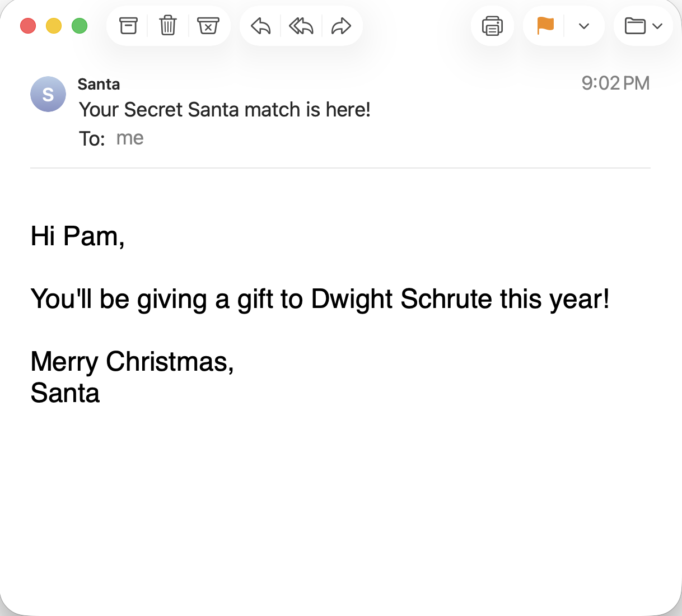Archive the Secret Santa email
This screenshot has width=682, height=616.
coord(128,25)
